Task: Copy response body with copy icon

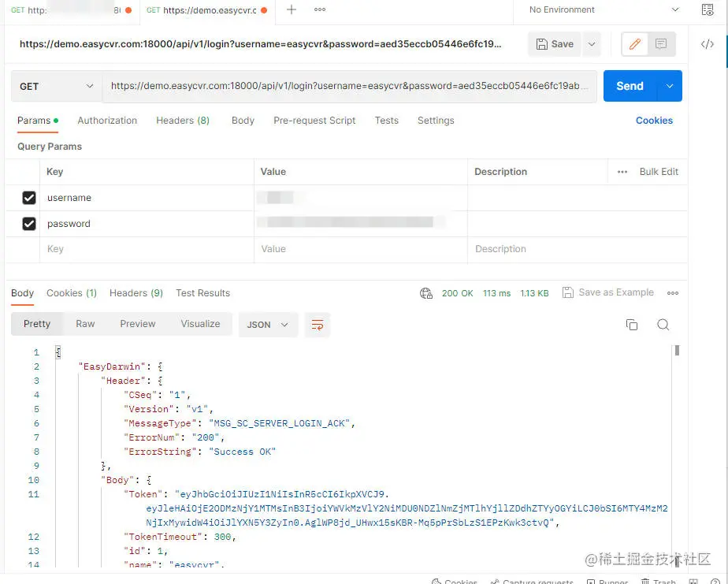Action: tap(631, 325)
